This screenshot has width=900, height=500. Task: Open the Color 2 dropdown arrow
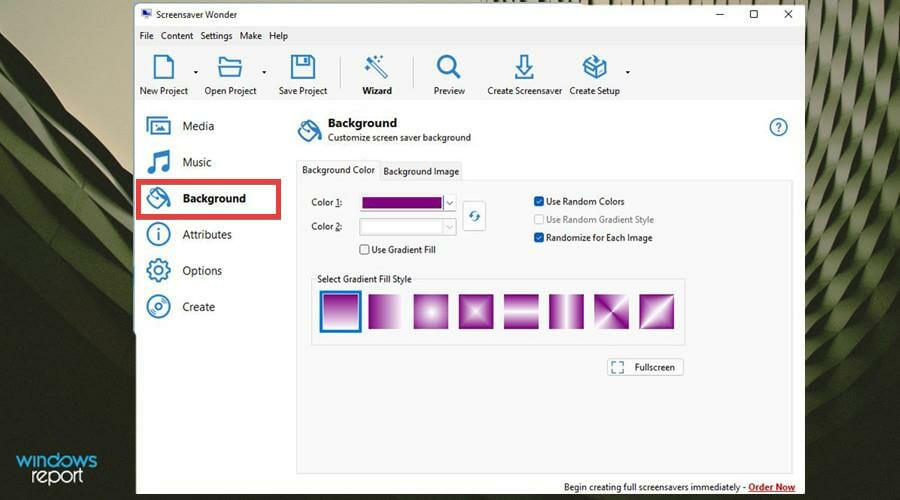point(449,227)
